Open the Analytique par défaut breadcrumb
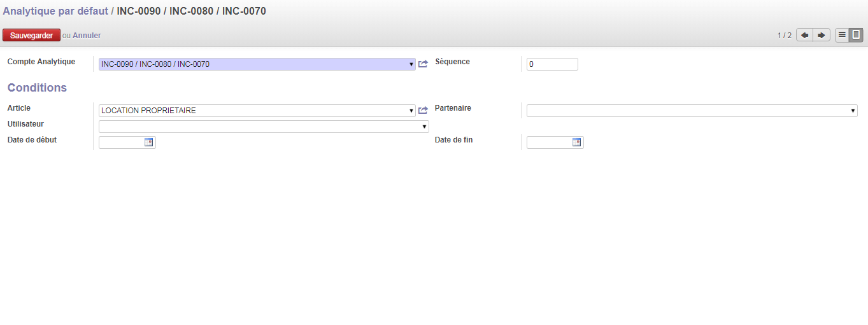The width and height of the screenshot is (868, 325). [x=55, y=11]
